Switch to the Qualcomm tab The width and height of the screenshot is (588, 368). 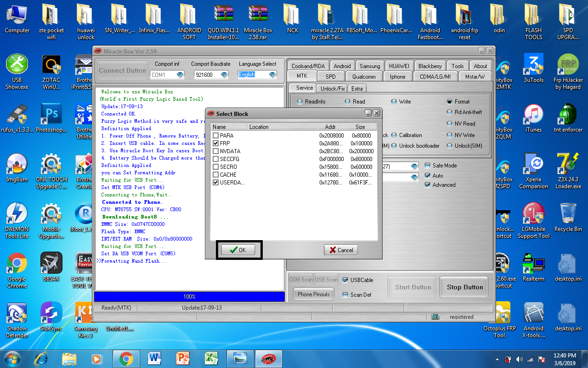coord(364,77)
